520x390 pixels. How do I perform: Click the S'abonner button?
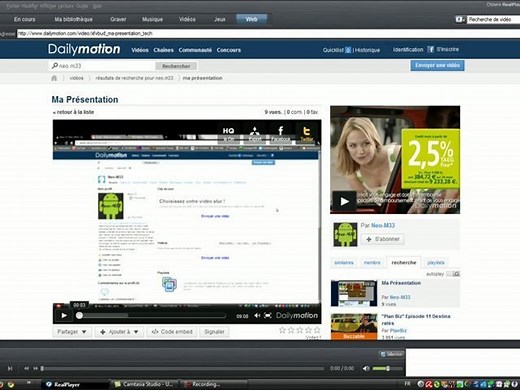click(x=383, y=239)
